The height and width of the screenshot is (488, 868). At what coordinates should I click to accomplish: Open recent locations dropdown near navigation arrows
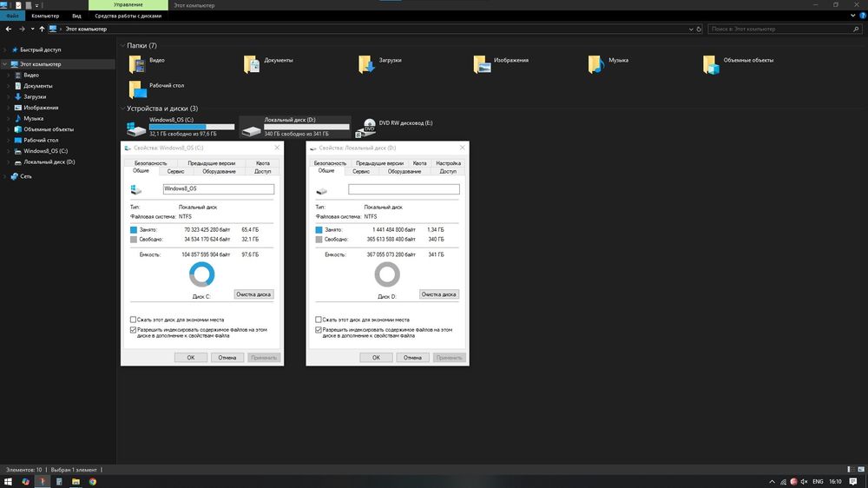(32, 29)
